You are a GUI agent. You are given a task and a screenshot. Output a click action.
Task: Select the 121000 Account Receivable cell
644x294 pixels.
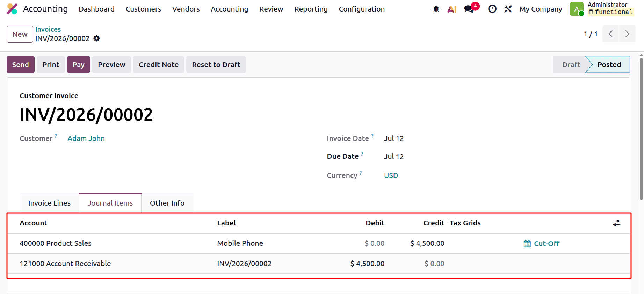[65, 264]
